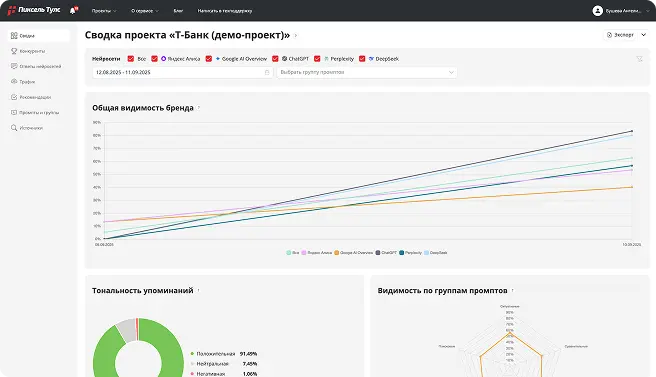Click the Трафик sidebar icon

(14, 82)
